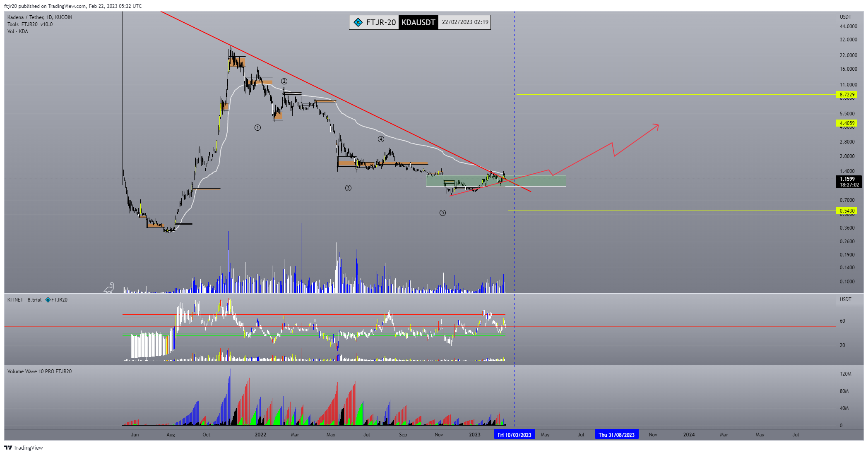
Task: Click the 5.5000 price axis value
Action: (847, 114)
